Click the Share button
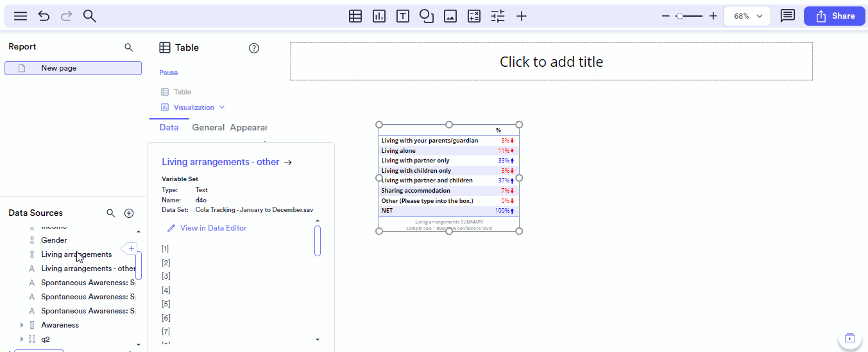This screenshot has width=868, height=352. point(834,16)
